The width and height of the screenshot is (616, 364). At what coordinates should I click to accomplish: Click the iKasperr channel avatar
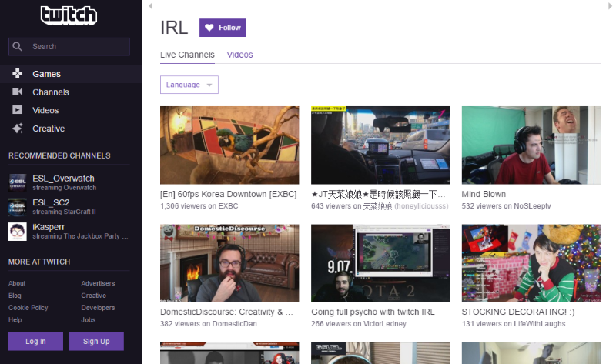click(x=18, y=232)
